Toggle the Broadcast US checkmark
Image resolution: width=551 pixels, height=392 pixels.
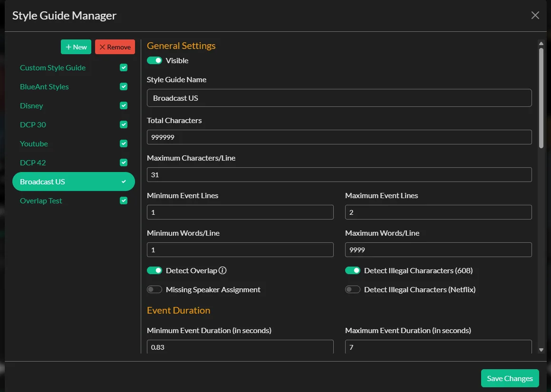123,182
